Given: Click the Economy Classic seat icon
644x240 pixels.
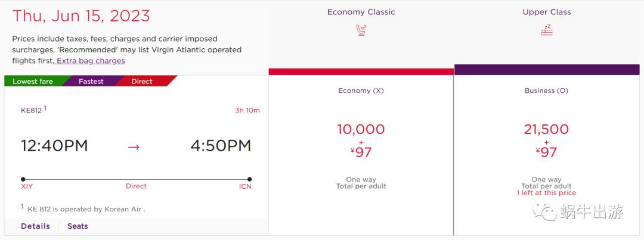Looking at the screenshot, I should click(x=361, y=30).
